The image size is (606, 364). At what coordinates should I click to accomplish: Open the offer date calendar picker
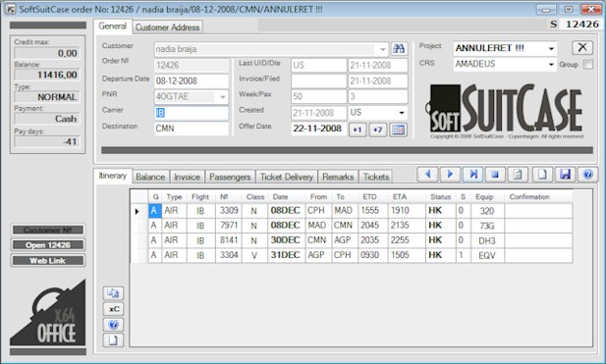pos(398,130)
